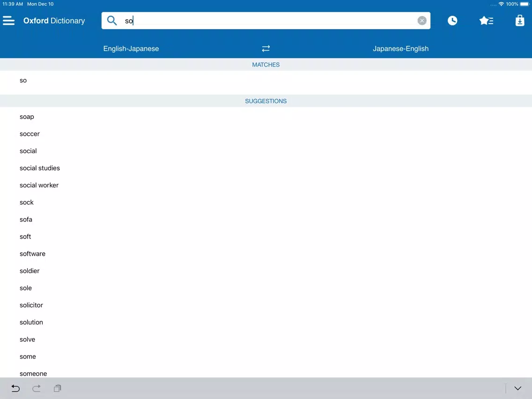Open the suggestion 'solution'
Viewport: 532px width, 399px height.
(x=266, y=322)
